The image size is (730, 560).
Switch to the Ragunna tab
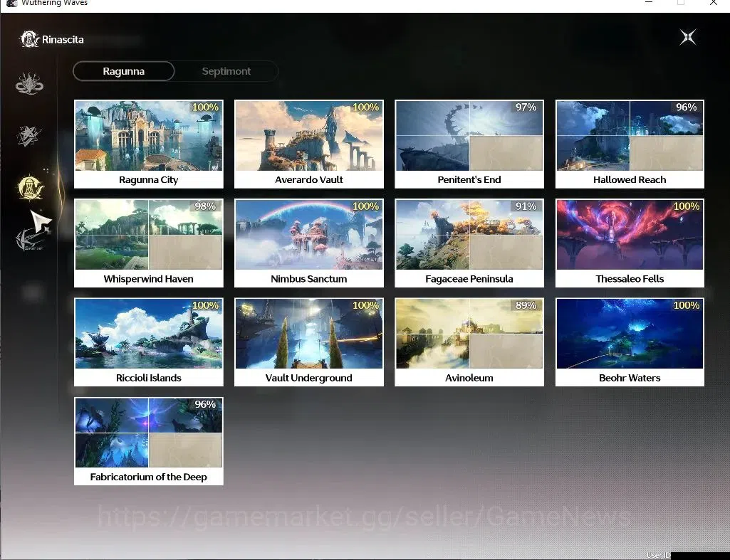[123, 71]
